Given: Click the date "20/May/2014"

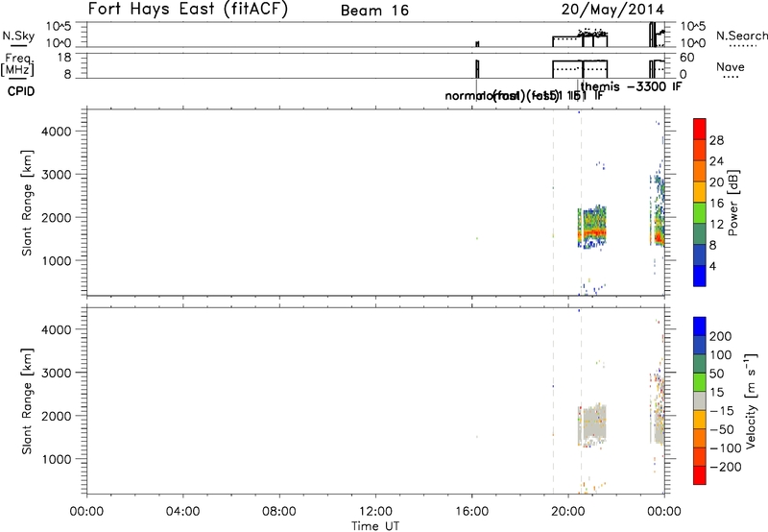Looking at the screenshot, I should [612, 10].
